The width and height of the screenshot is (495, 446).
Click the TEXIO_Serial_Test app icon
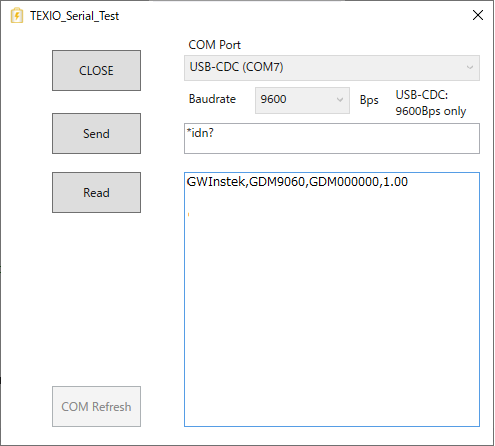(x=17, y=15)
